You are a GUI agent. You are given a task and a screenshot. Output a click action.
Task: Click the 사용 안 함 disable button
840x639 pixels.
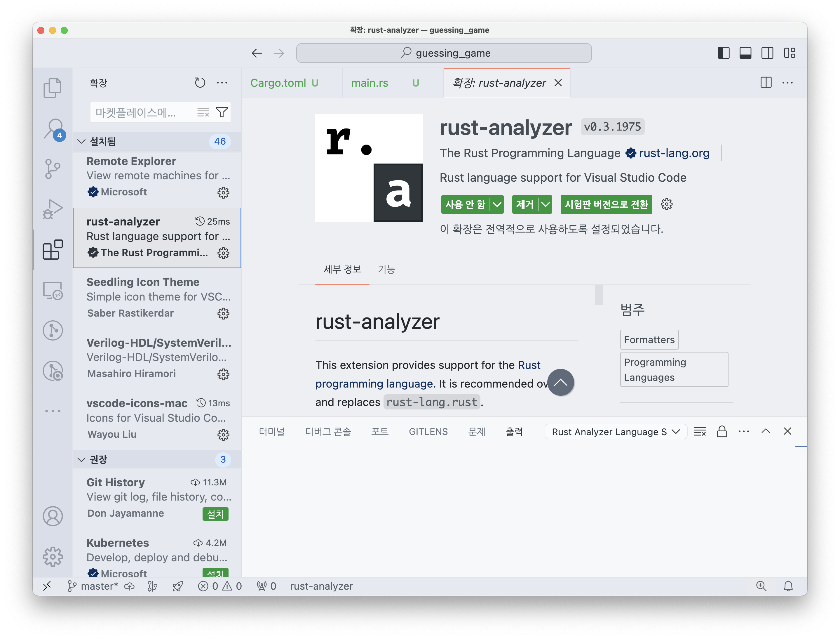(465, 205)
